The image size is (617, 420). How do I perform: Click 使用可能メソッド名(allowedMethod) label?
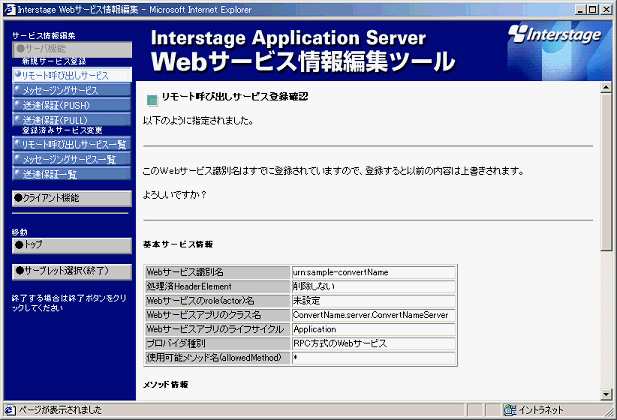(218, 358)
